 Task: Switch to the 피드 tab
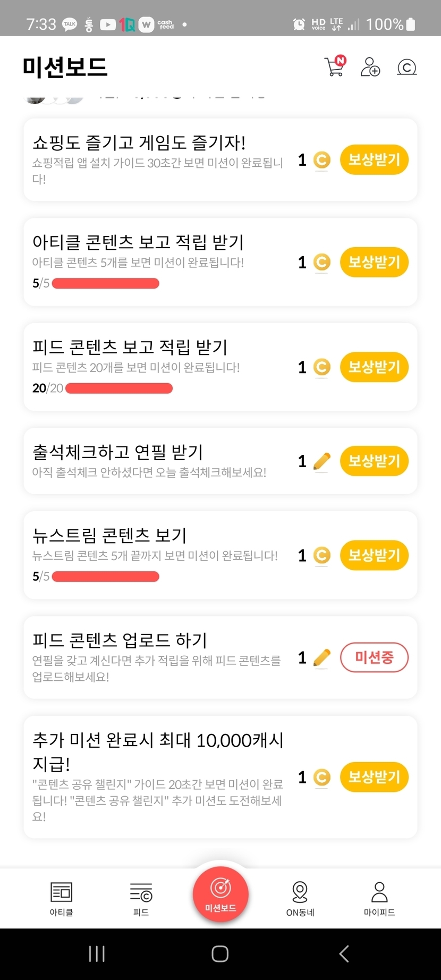pos(141,898)
